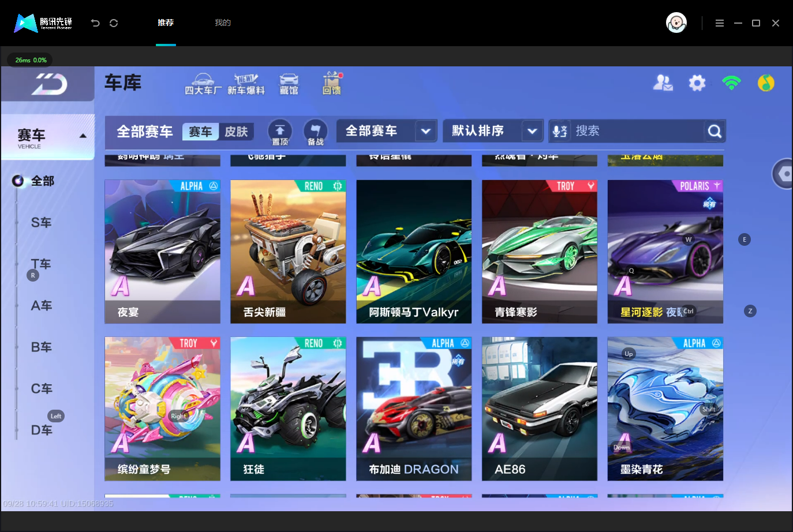Open the user avatar profile

click(676, 23)
